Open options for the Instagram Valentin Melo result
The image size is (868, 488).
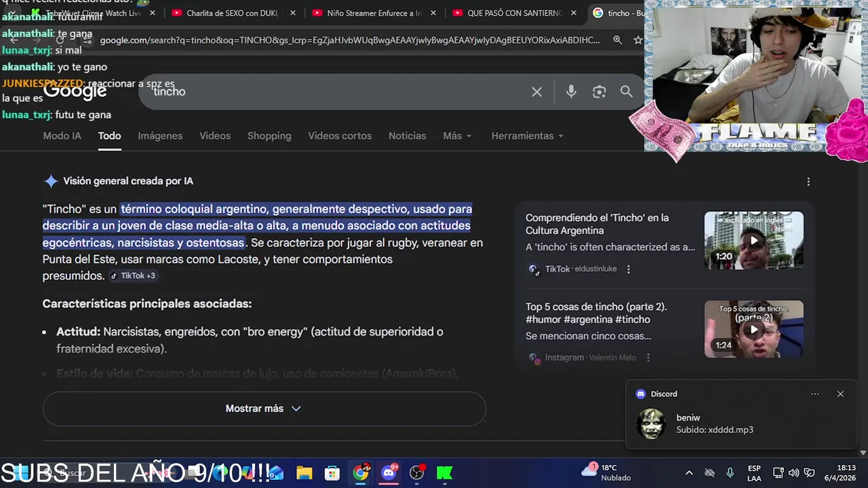648,358
